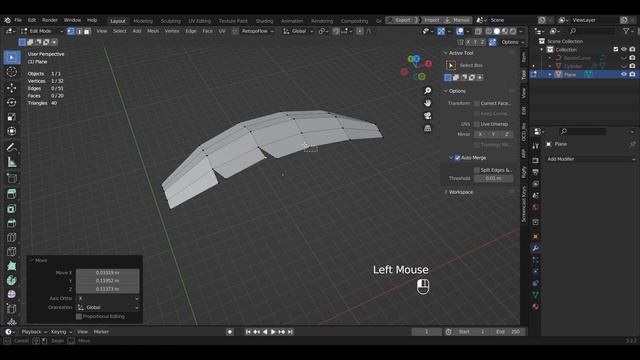
Task: Select the Loop Cut tool
Action: pyautogui.click(x=12, y=237)
